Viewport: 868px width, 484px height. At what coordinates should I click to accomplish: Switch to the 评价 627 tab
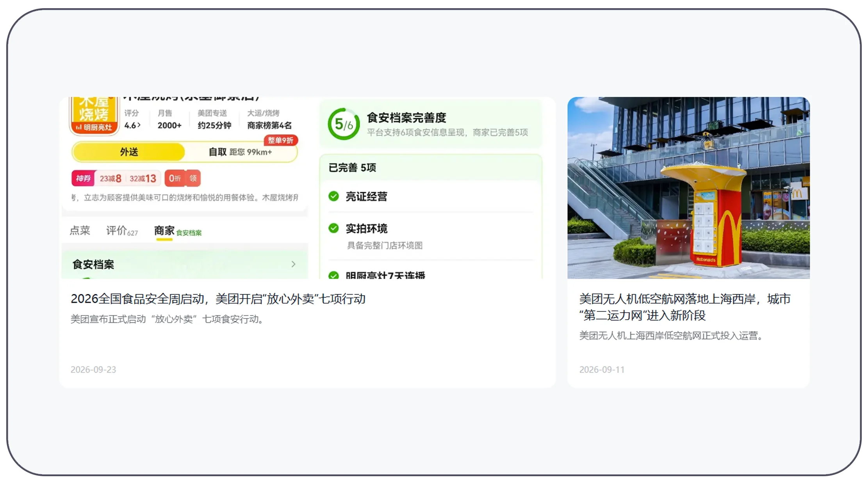[x=122, y=231]
